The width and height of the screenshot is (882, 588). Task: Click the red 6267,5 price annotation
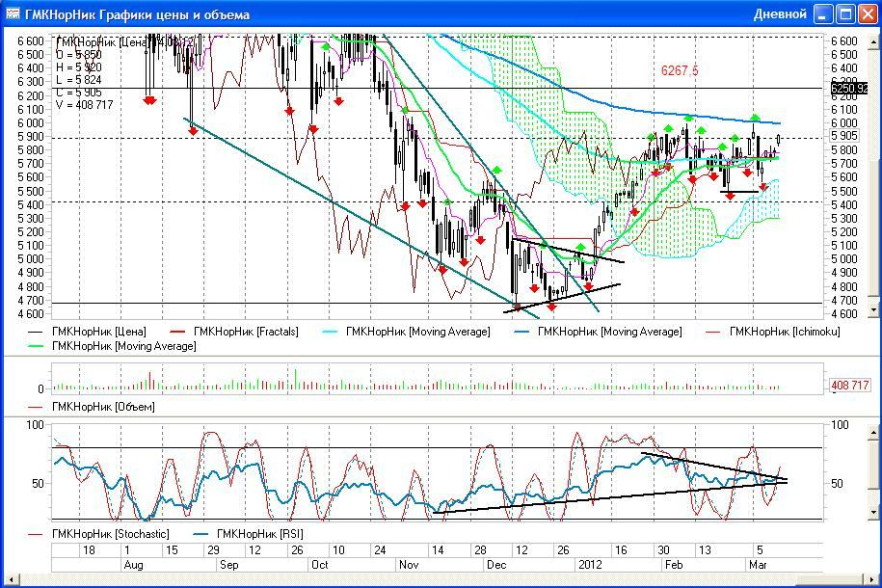coord(680,70)
